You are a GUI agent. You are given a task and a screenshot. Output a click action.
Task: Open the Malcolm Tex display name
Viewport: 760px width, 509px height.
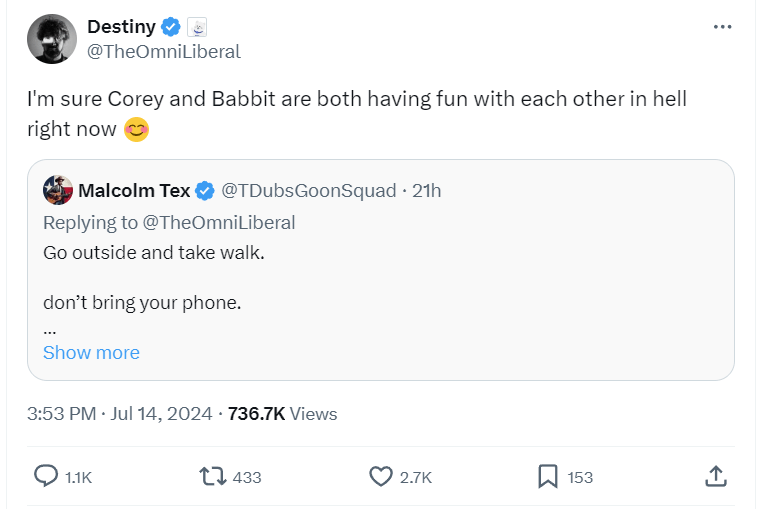pos(134,190)
